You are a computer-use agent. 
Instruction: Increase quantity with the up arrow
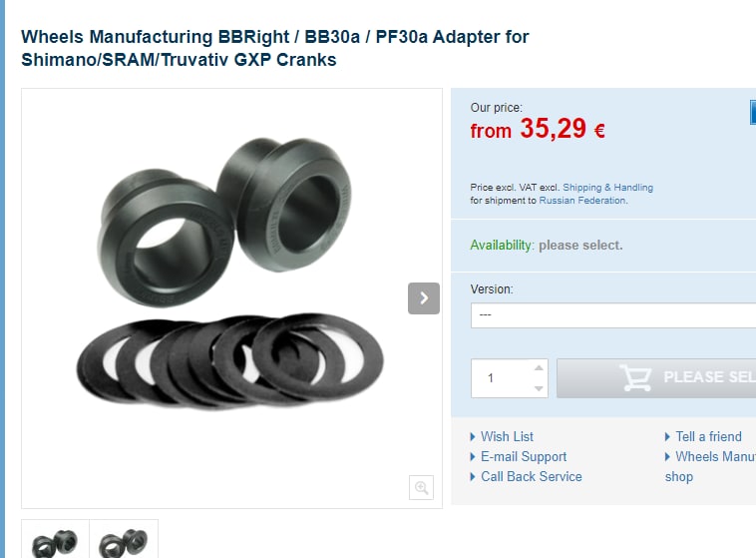(539, 367)
